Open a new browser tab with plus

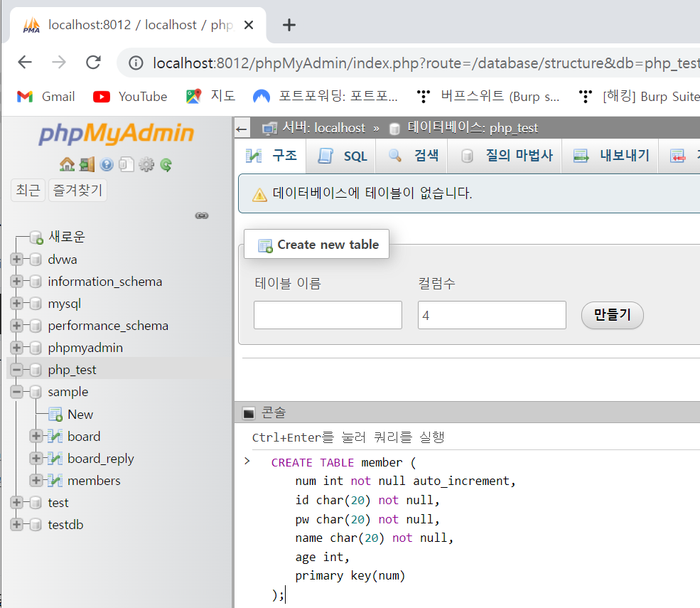[289, 25]
